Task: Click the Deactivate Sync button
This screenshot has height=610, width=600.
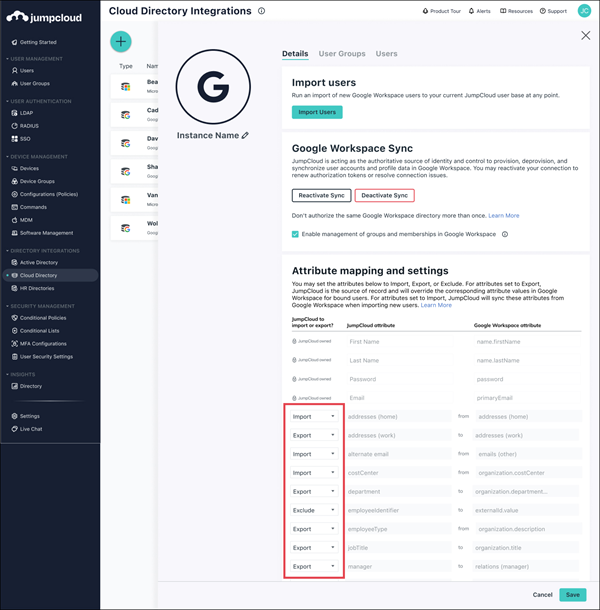Action: pos(384,195)
